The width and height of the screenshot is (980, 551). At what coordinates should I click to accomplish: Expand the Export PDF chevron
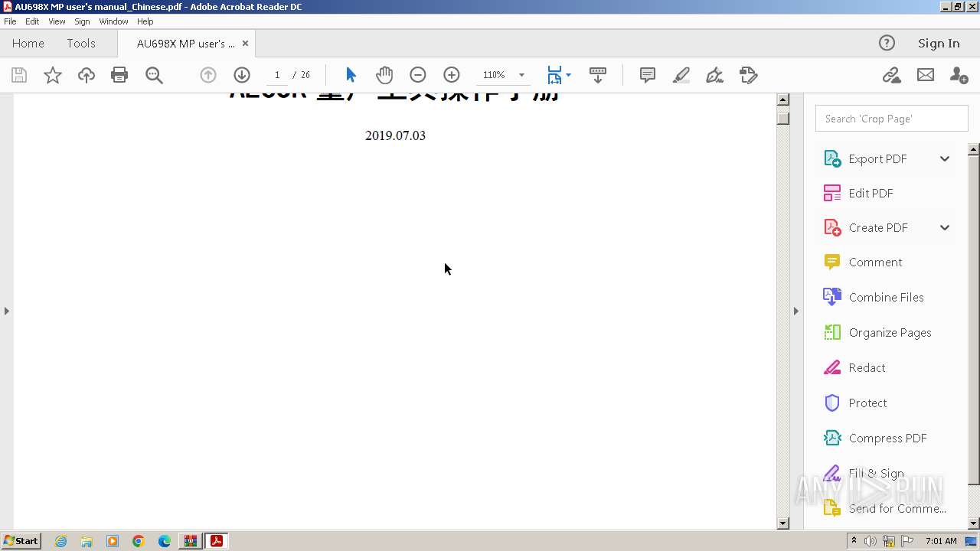pyautogui.click(x=944, y=158)
